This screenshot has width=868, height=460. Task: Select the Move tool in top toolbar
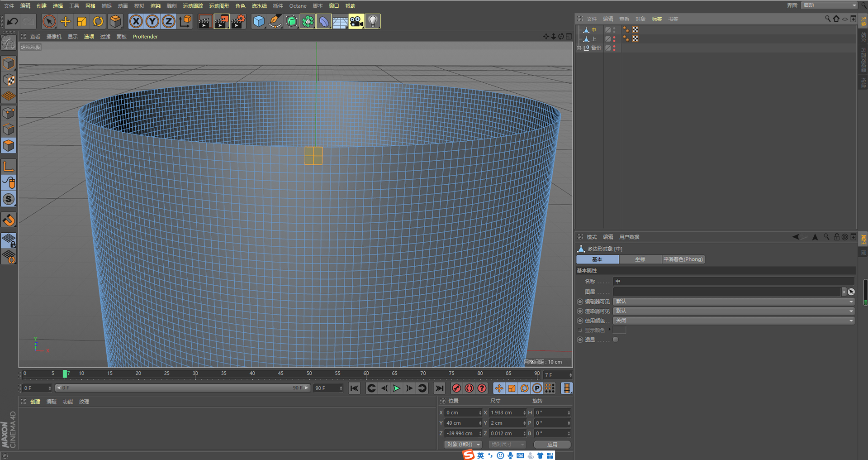66,21
